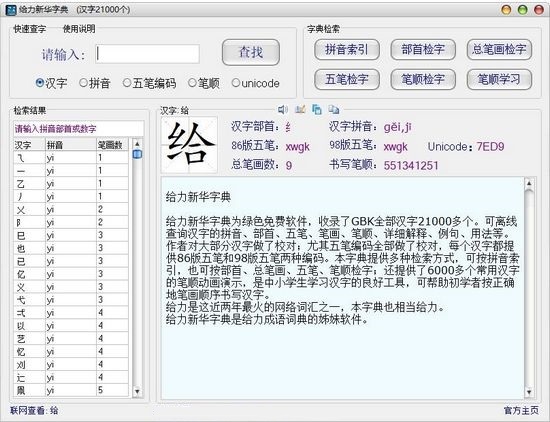Switch to the 使用说明 tab
This screenshot has width=550, height=422.
coord(79,29)
